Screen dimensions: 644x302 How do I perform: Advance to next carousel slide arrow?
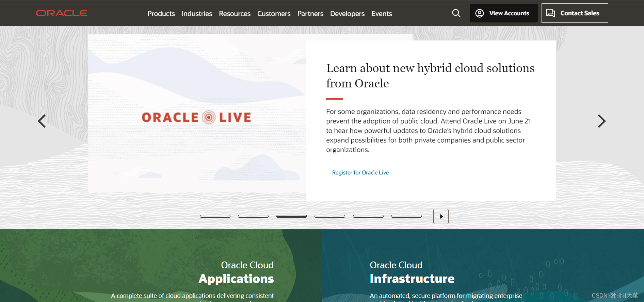pos(601,121)
